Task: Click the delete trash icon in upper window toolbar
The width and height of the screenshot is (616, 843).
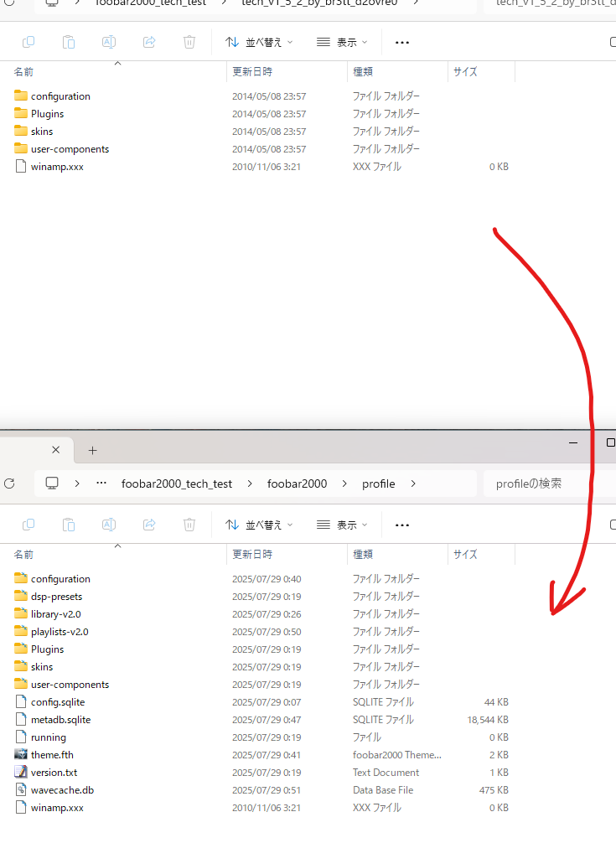Action: point(189,42)
